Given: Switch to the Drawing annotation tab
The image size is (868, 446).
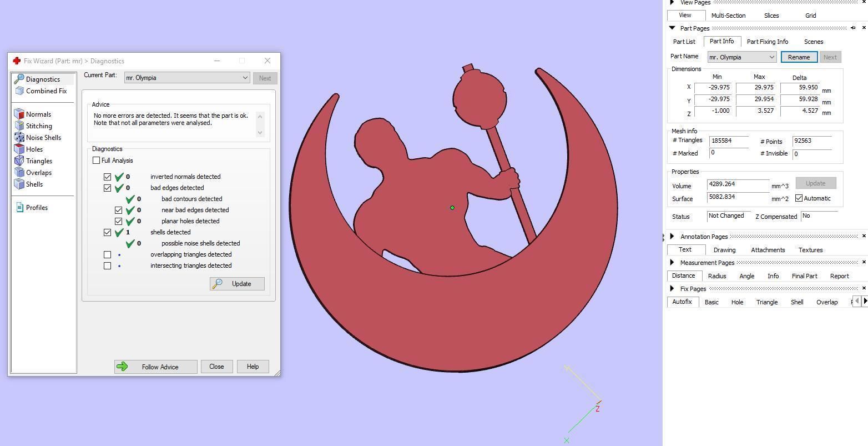Looking at the screenshot, I should pyautogui.click(x=724, y=250).
